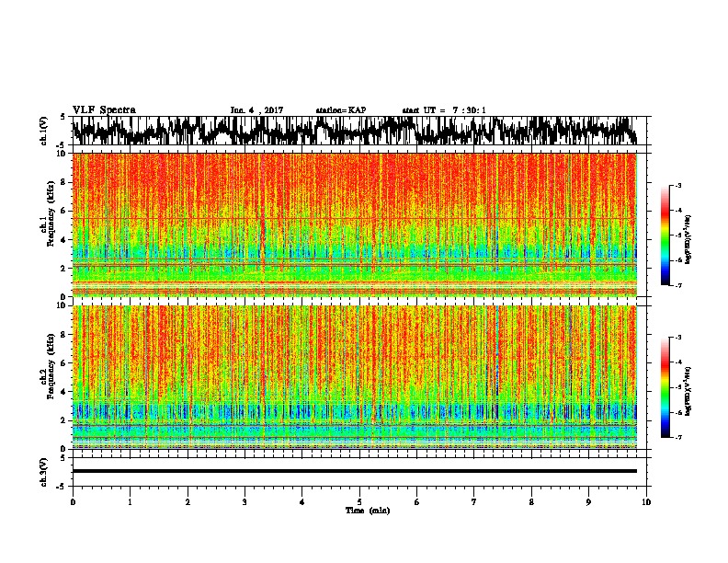Click the ch.1 color bar log PSD units label
The image size is (728, 563).
(688, 240)
